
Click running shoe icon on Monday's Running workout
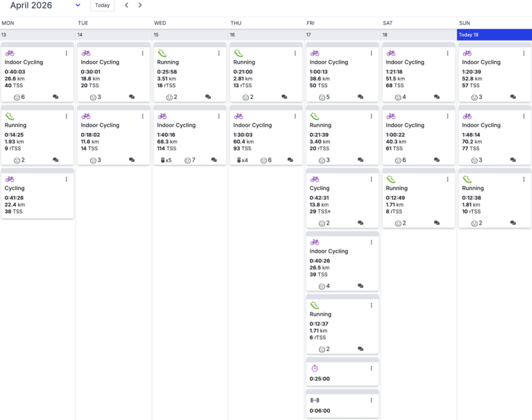click(x=10, y=116)
